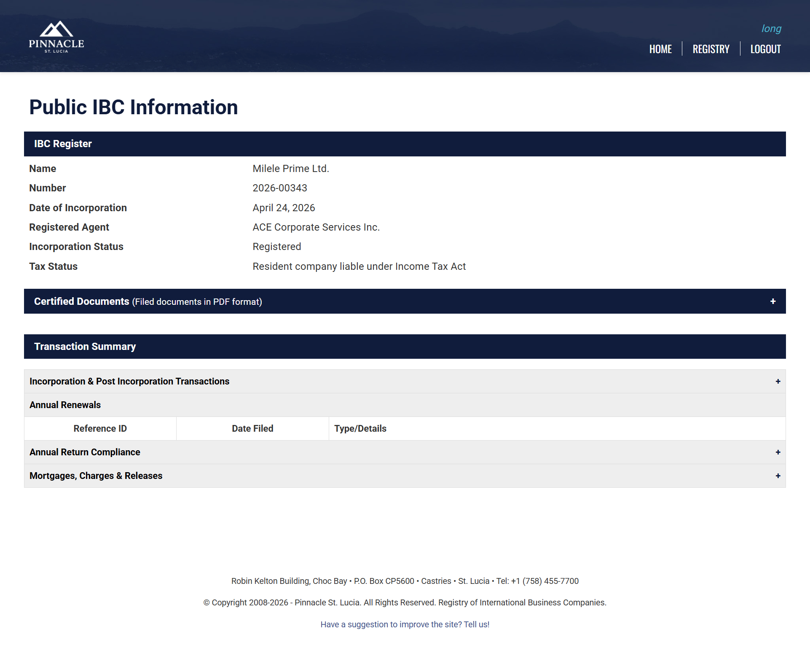Click the Type/Details column header
The width and height of the screenshot is (810, 672).
click(x=557, y=429)
